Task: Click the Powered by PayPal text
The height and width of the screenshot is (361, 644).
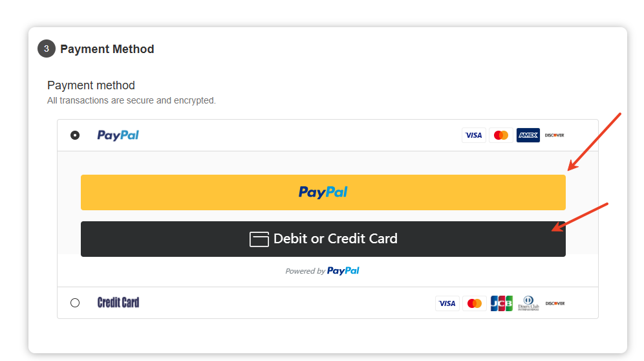Action: [322, 271]
